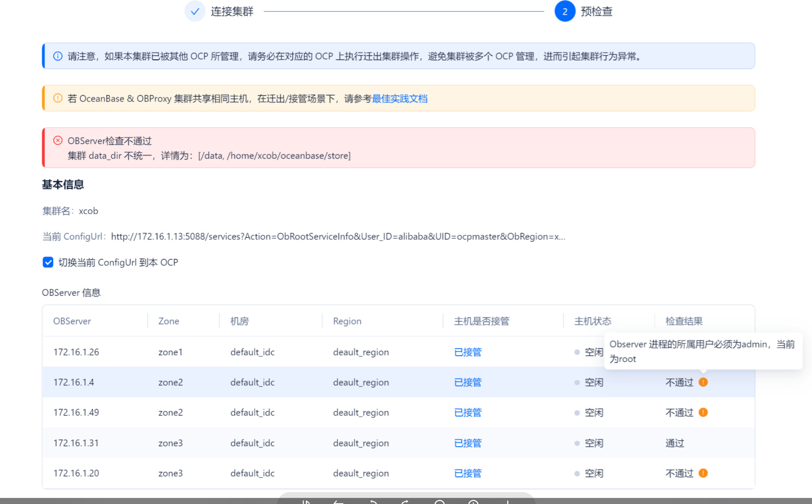The image size is (812, 504).
Task: Click the 连接集群 step label
Action: 232,12
